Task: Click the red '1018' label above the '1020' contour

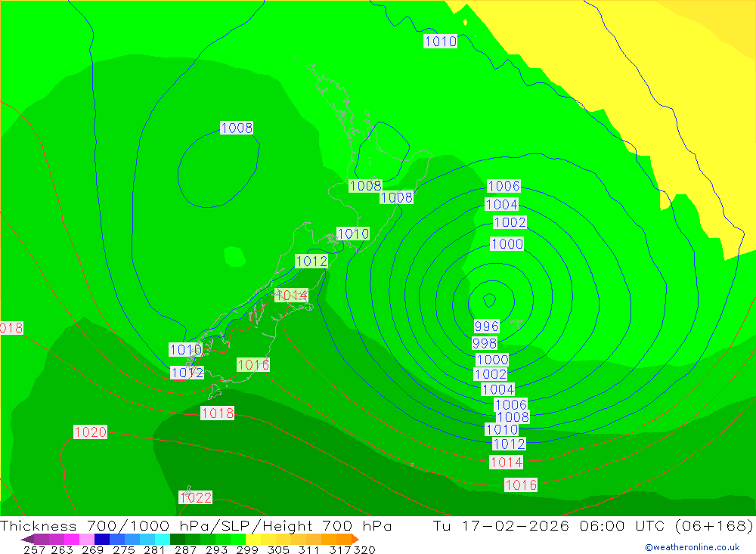Action: click(218, 413)
